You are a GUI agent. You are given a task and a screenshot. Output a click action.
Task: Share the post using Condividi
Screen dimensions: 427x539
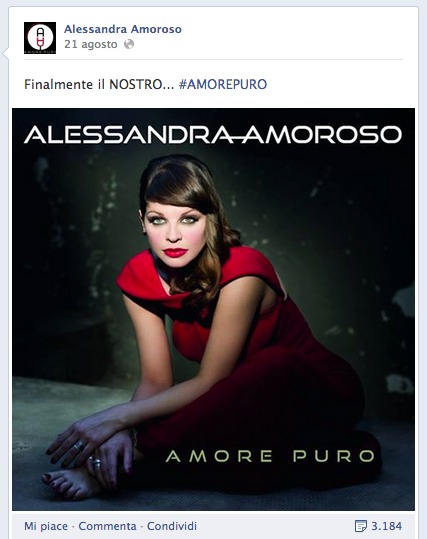(172, 526)
